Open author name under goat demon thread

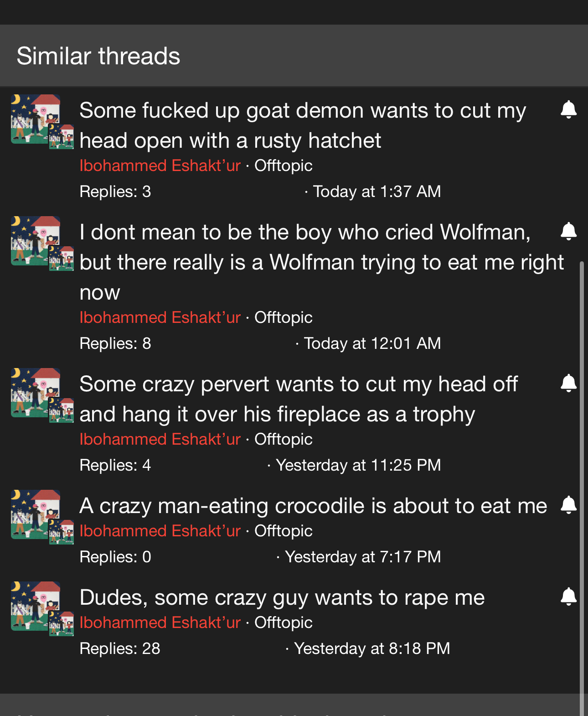[x=160, y=166]
